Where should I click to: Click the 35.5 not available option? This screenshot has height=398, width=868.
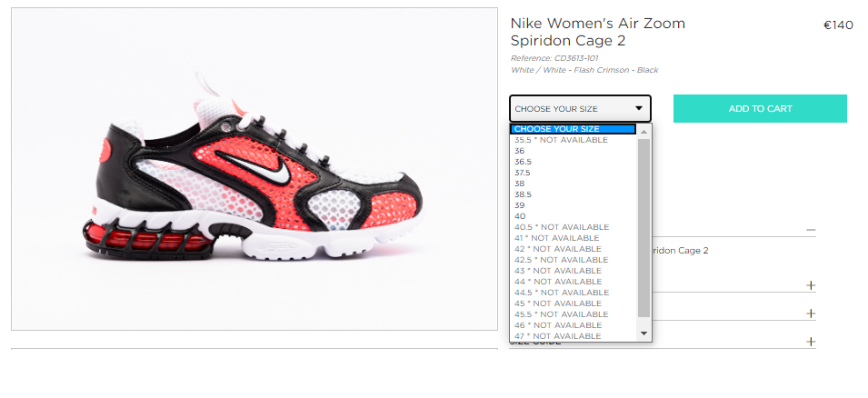coord(574,140)
